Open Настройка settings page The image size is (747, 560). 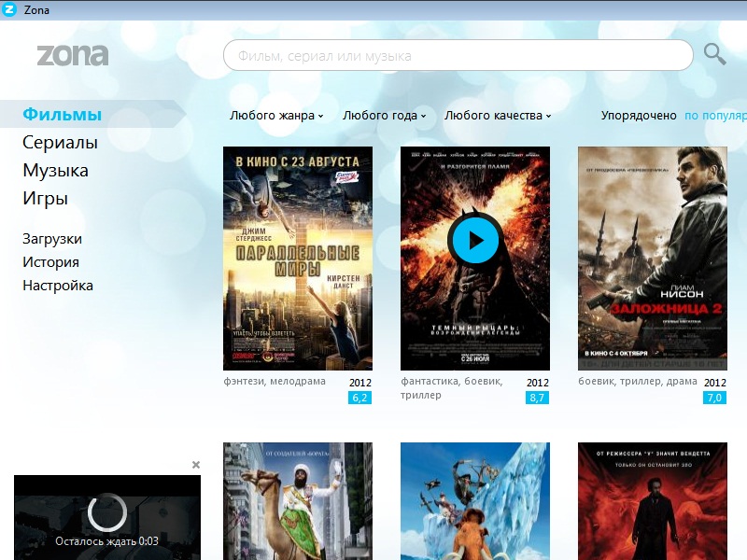[58, 286]
